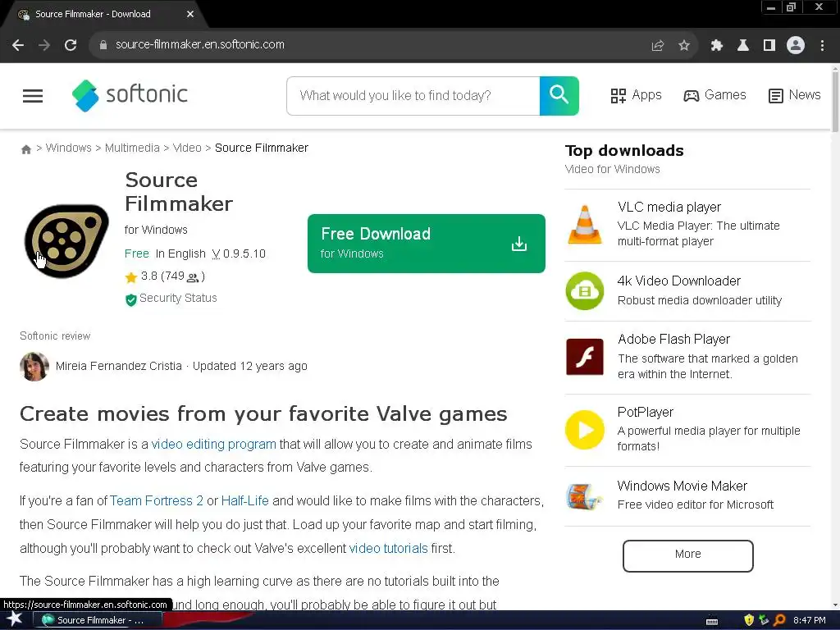Open the Games menu
Viewport: 840px width, 630px height.
714,95
